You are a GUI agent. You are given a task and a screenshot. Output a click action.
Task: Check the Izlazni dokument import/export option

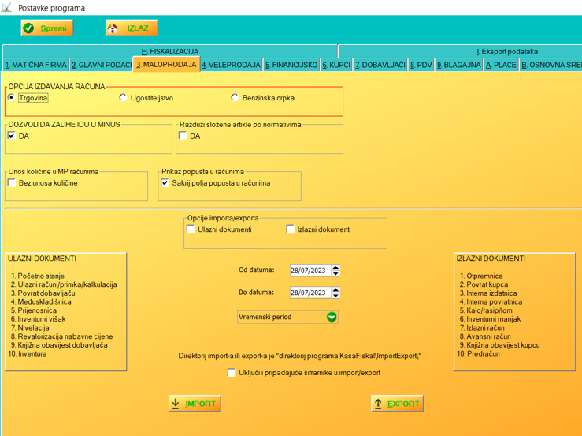click(291, 229)
